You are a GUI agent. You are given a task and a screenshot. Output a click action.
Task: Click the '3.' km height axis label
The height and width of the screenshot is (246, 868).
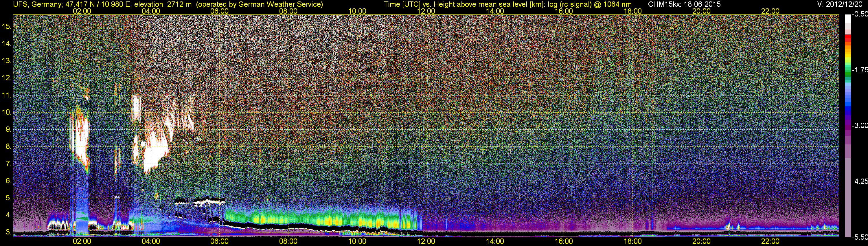(x=9, y=232)
